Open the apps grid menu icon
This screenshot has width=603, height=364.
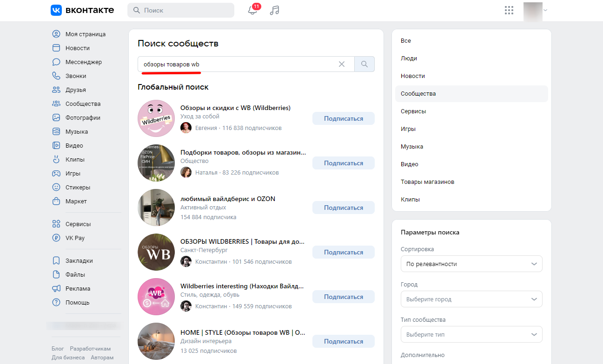coord(509,10)
